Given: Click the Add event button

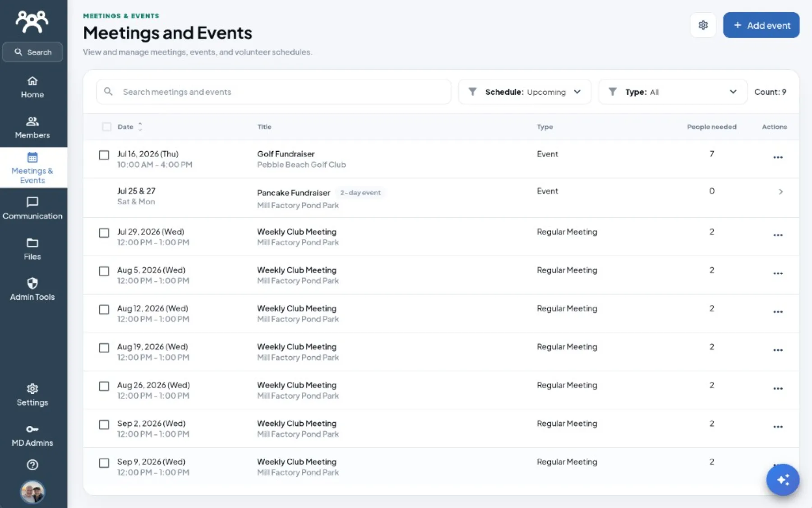Looking at the screenshot, I should pyautogui.click(x=761, y=25).
